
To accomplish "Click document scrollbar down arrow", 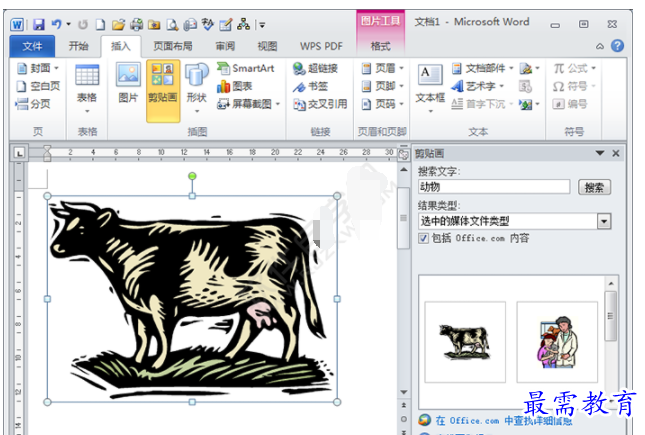I will coord(404,392).
